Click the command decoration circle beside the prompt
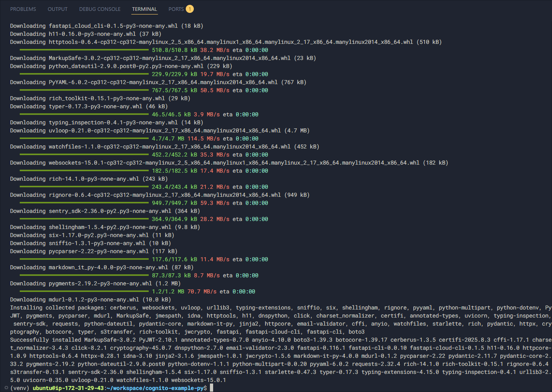This screenshot has height=392, width=552. pos(6,388)
